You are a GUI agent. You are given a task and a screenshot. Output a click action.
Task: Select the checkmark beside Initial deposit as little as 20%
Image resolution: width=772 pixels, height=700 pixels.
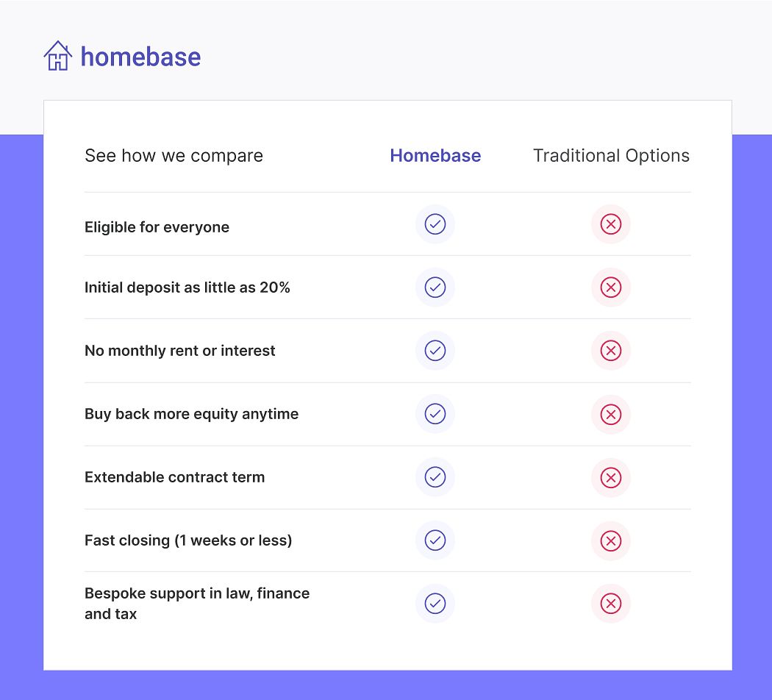point(435,287)
